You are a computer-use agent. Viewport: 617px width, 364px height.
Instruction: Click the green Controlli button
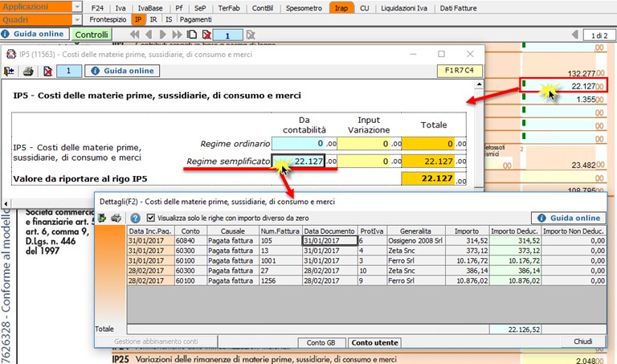[x=92, y=35]
